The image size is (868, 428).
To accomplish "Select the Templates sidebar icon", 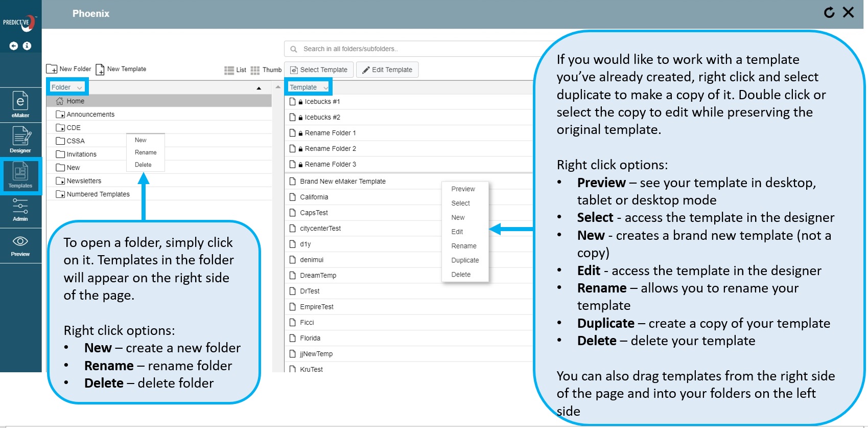I will pyautogui.click(x=20, y=175).
